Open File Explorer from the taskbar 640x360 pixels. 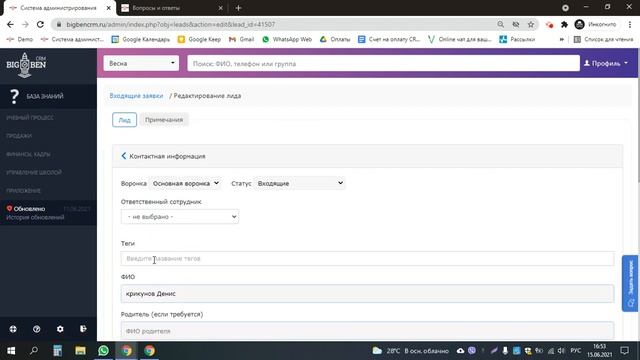[80, 351]
